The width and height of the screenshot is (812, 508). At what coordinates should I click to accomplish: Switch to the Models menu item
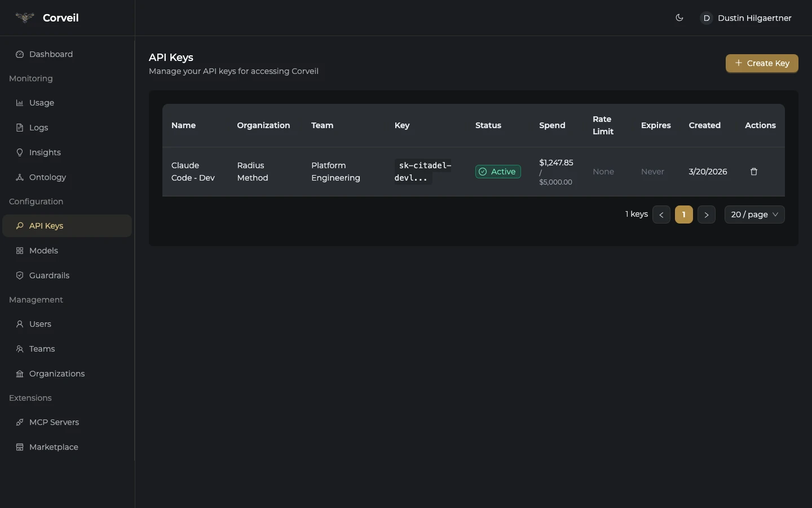[43, 251]
